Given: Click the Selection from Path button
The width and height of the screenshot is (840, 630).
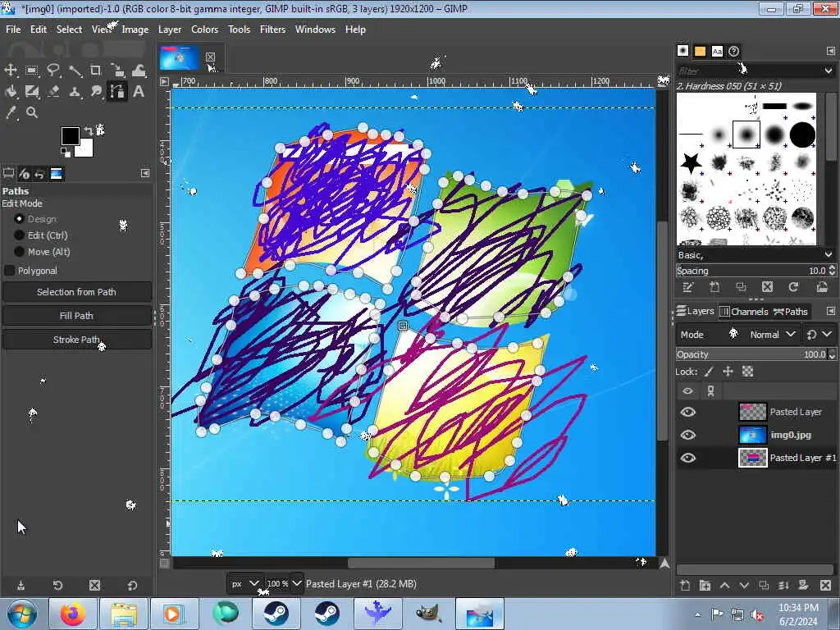Looking at the screenshot, I should tap(76, 292).
